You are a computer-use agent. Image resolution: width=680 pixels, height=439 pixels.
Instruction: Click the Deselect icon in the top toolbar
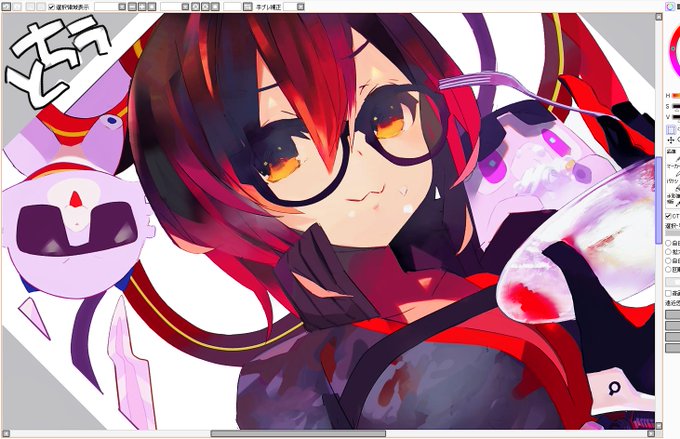pos(30,7)
